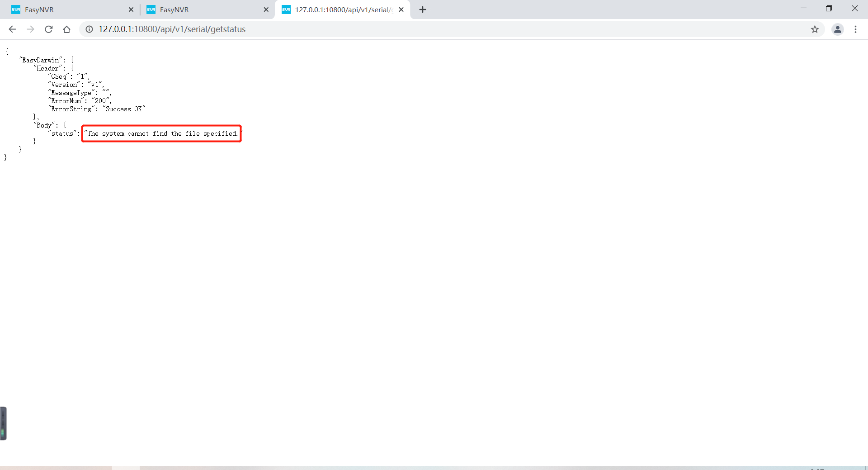The width and height of the screenshot is (868, 470).
Task: Click the "ErrorString": "Success OK" line
Action: [97, 109]
